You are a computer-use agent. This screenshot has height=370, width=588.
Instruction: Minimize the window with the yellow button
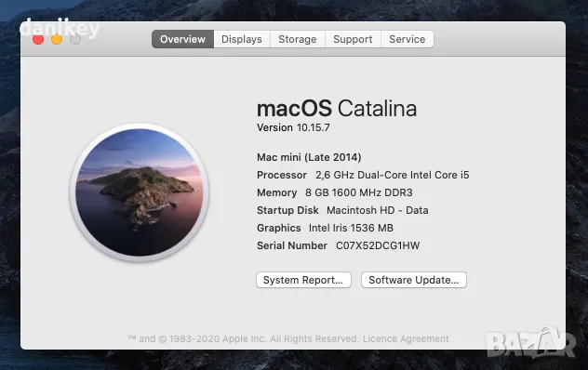coord(57,39)
